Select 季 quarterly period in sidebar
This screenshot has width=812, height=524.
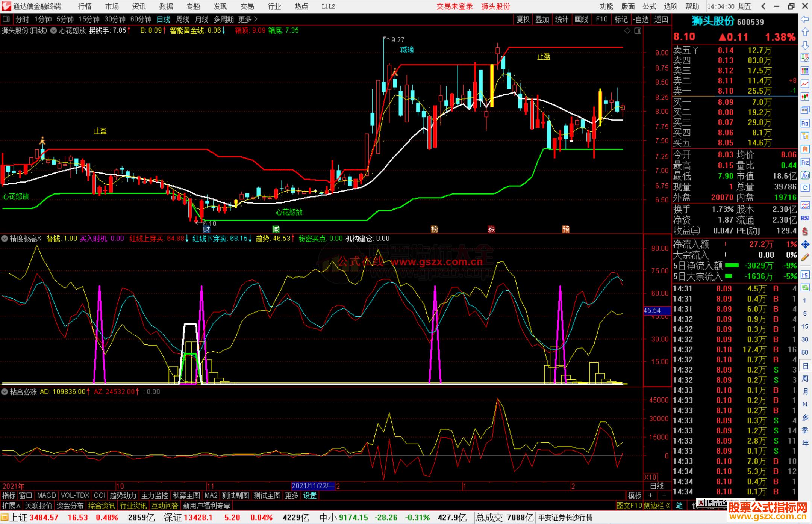click(x=805, y=430)
